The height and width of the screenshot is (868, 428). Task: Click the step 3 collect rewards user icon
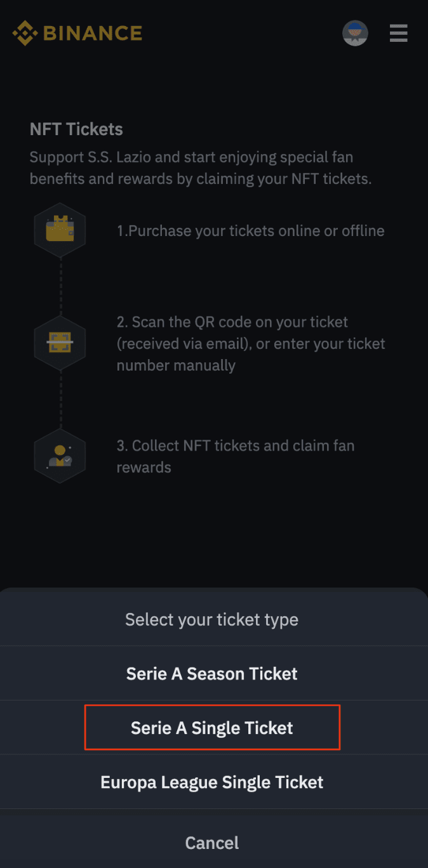[60, 456]
